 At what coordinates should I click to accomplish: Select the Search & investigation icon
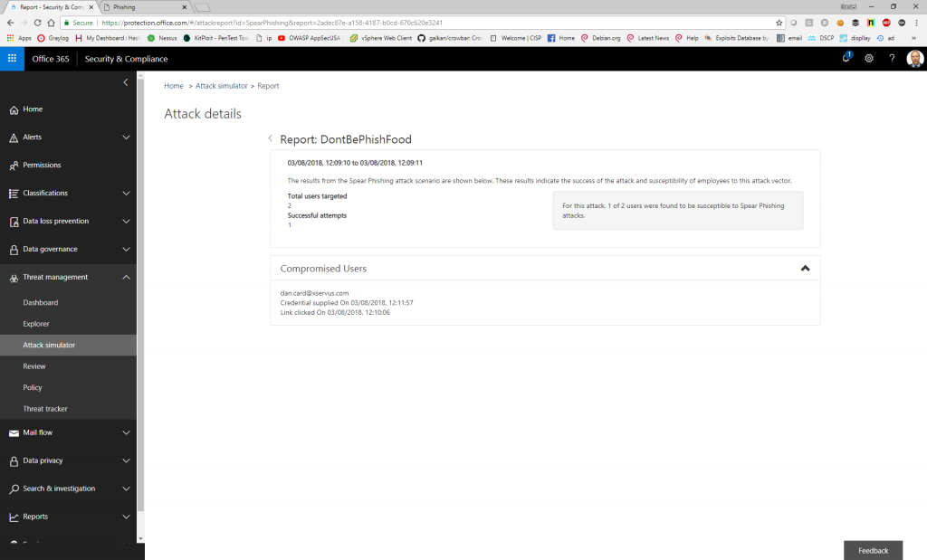(12, 489)
